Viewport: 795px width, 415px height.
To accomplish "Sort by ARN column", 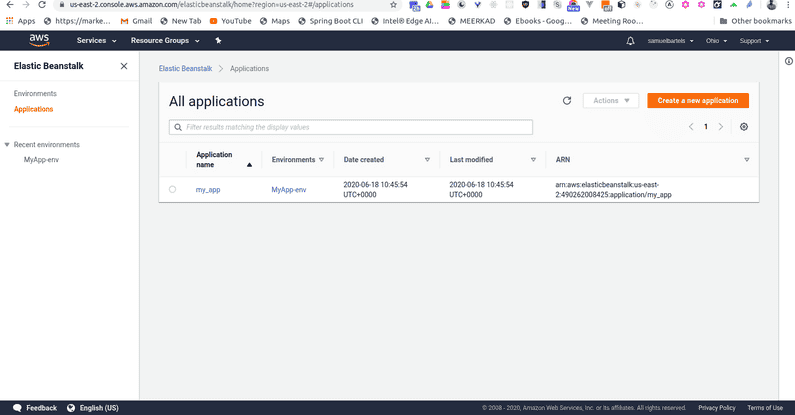I will pyautogui.click(x=652, y=160).
